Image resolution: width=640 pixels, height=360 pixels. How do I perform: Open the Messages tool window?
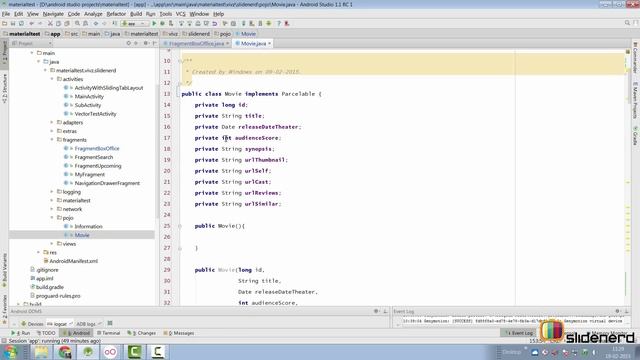click(179, 333)
